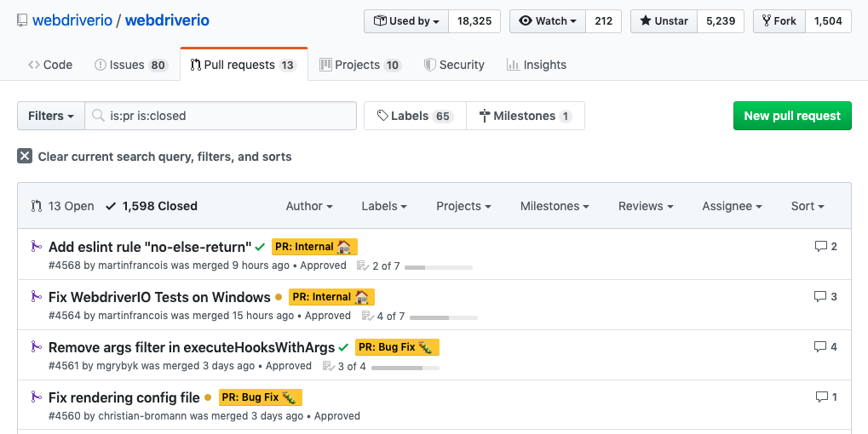868x434 pixels.
Task: Open PR Add eslint rule "no-else-return"
Action: (x=150, y=247)
